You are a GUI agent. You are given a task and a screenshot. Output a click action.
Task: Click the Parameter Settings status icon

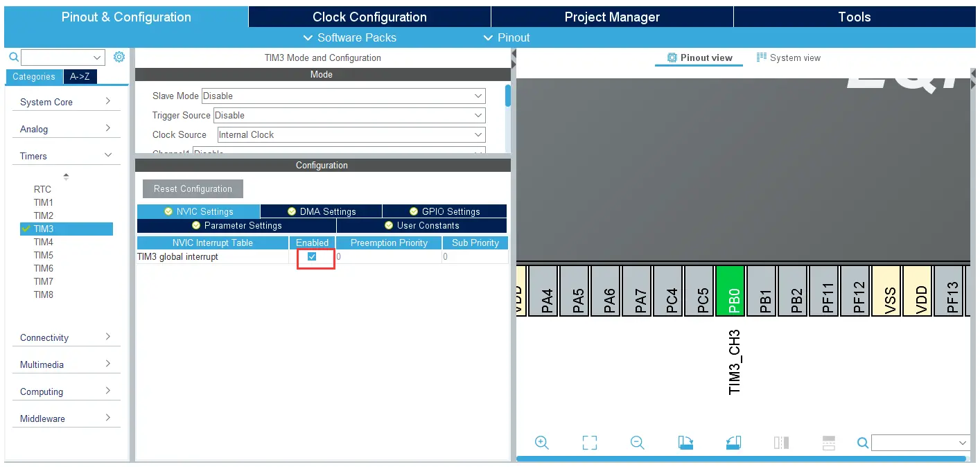point(196,225)
